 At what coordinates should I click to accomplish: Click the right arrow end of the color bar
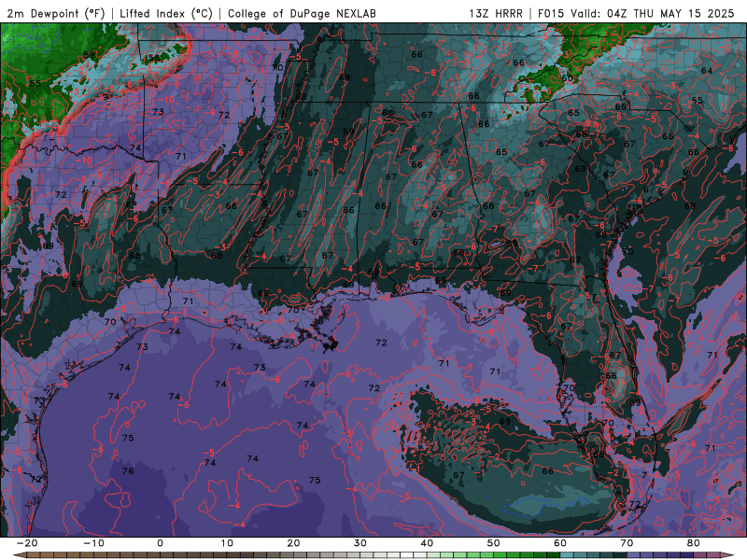click(x=728, y=555)
